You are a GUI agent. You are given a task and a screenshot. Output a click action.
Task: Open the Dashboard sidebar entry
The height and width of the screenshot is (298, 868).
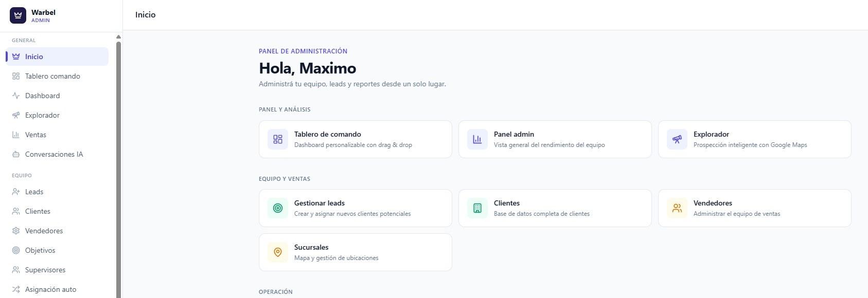[x=57, y=96]
